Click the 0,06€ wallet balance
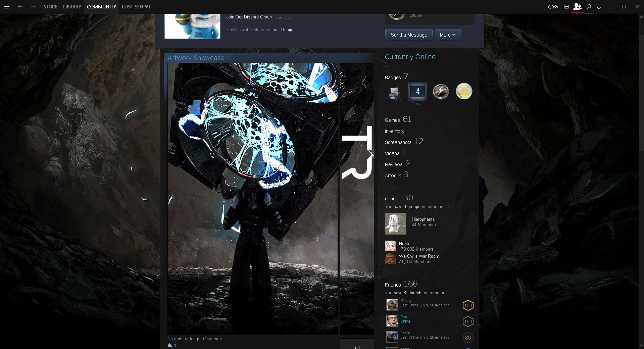This screenshot has width=644, height=349. click(x=553, y=7)
